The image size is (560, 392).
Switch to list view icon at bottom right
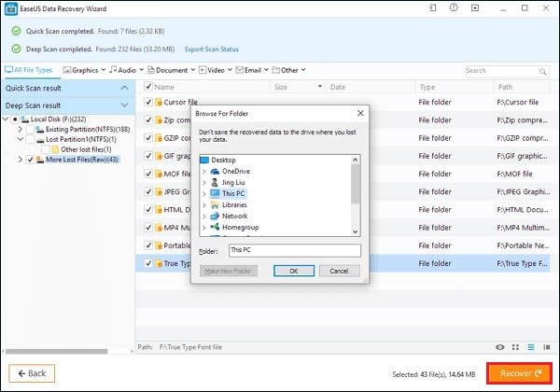click(532, 347)
